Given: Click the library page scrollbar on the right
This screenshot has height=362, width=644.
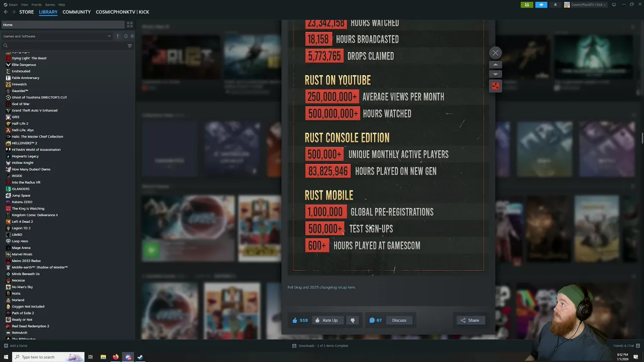Looking at the screenshot, I should click(x=642, y=138).
